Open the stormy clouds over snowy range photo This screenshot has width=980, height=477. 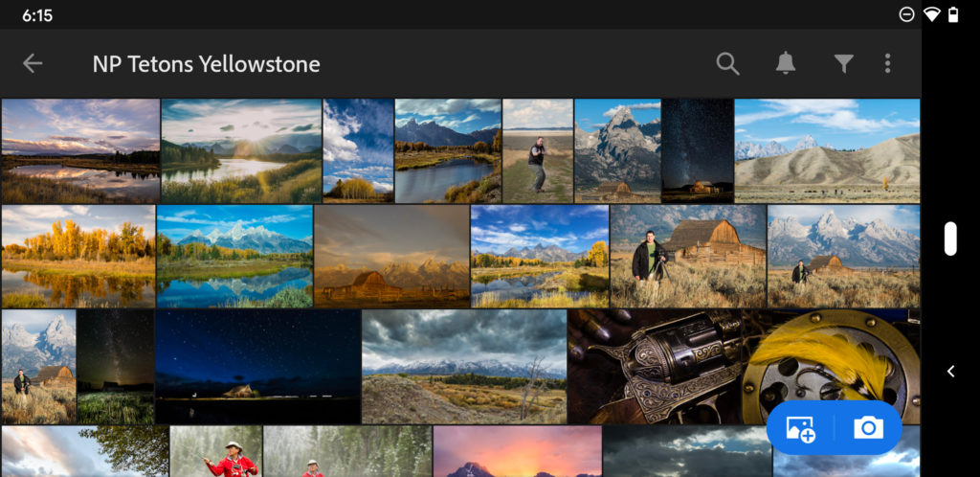[464, 367]
